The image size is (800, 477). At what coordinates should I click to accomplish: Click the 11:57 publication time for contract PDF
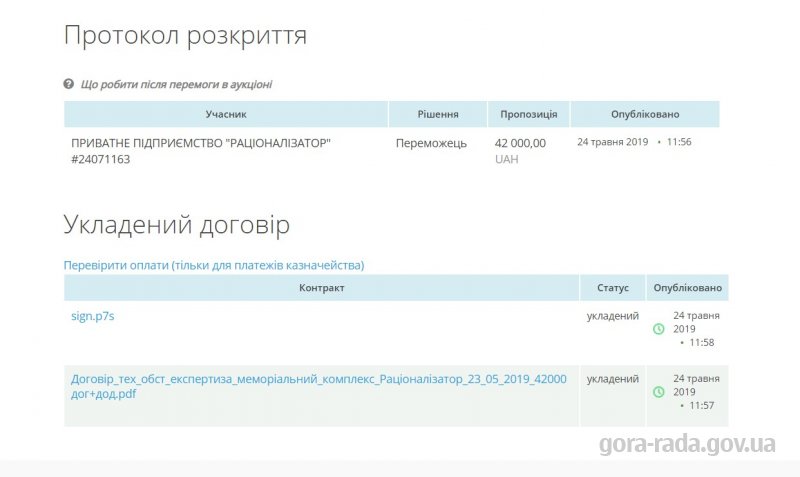click(702, 406)
